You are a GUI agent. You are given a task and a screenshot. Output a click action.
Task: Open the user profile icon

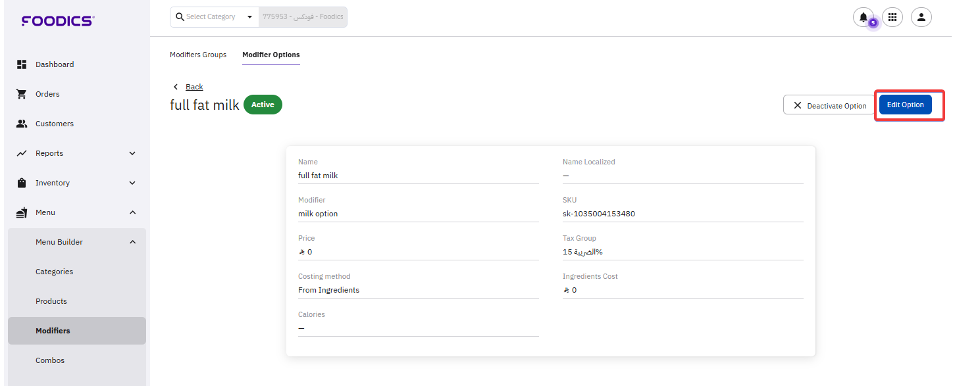point(921,17)
